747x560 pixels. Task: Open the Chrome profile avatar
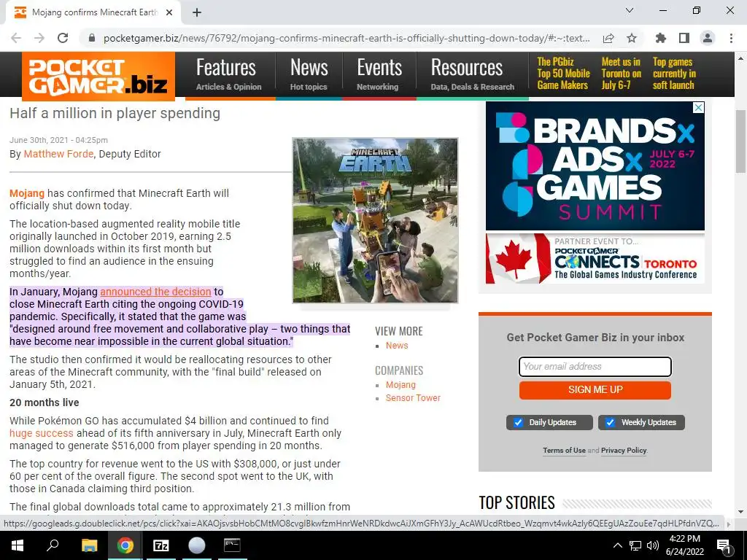[708, 38]
